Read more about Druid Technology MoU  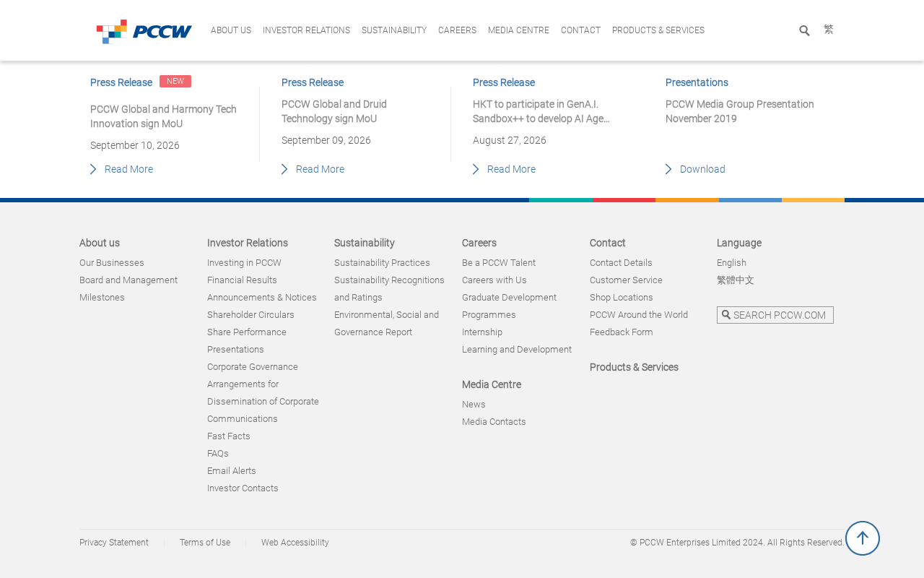click(x=320, y=169)
